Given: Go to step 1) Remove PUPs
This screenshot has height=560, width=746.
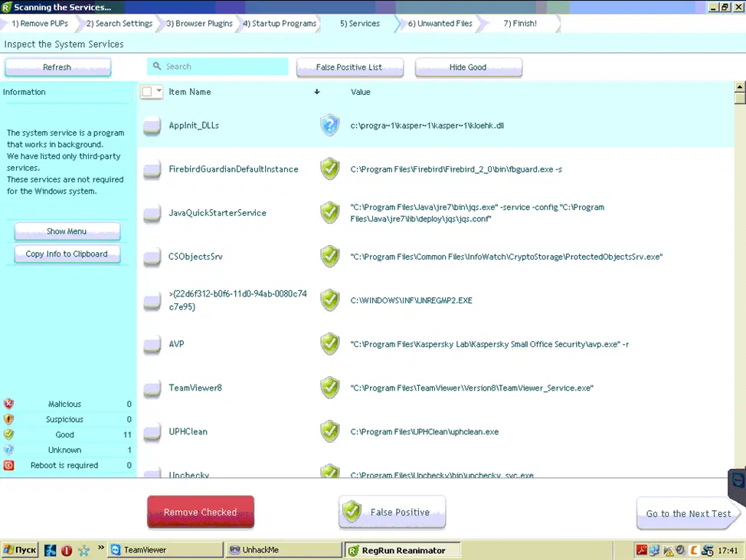Looking at the screenshot, I should [40, 23].
